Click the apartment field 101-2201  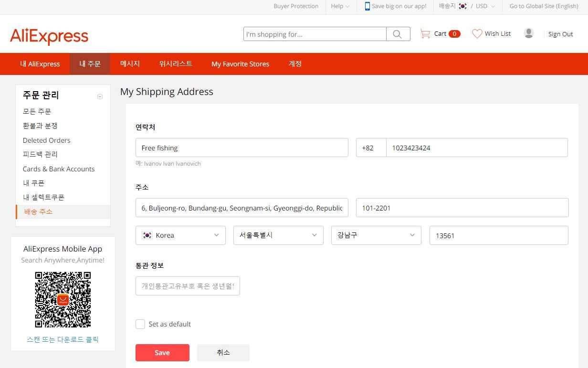462,208
